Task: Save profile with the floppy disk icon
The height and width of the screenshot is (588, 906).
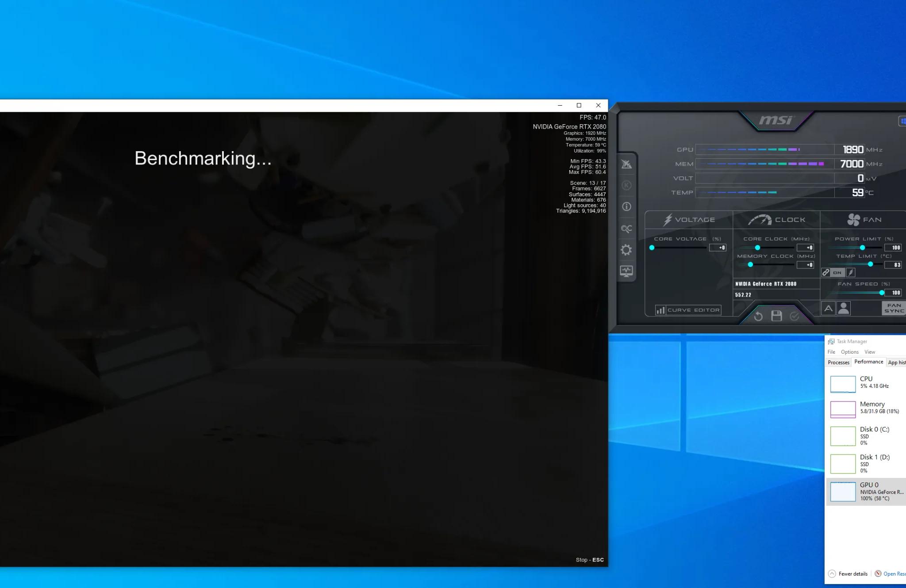Action: pos(776,316)
